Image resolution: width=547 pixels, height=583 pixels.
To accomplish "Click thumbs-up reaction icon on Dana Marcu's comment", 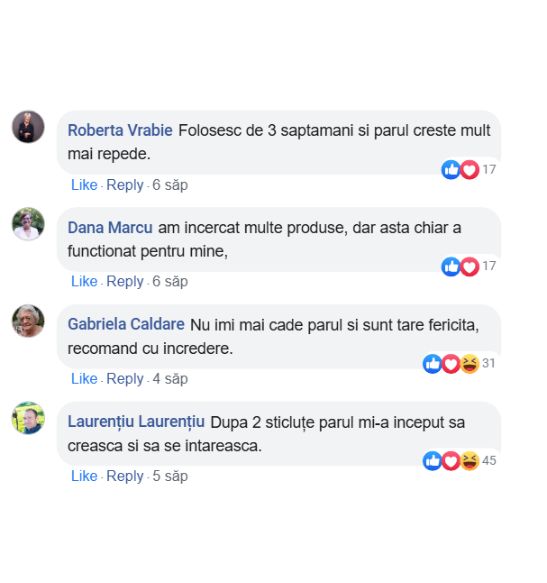I will point(451,267).
